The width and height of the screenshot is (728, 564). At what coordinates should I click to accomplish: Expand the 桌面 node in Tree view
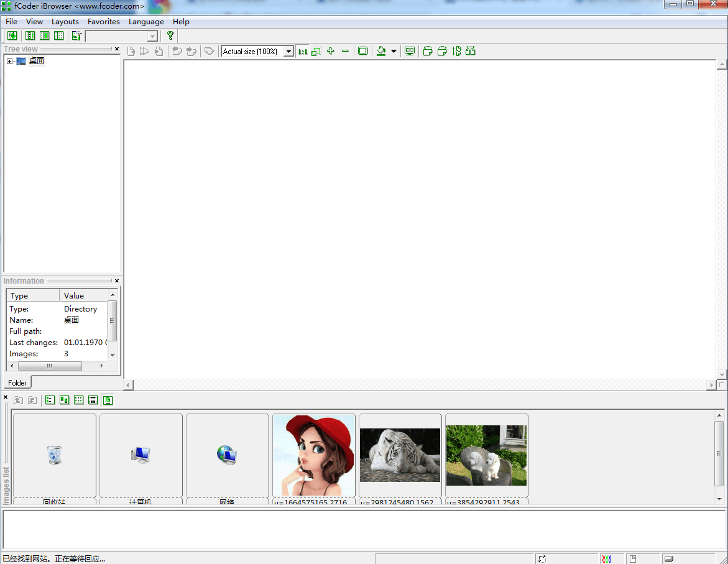pos(9,61)
